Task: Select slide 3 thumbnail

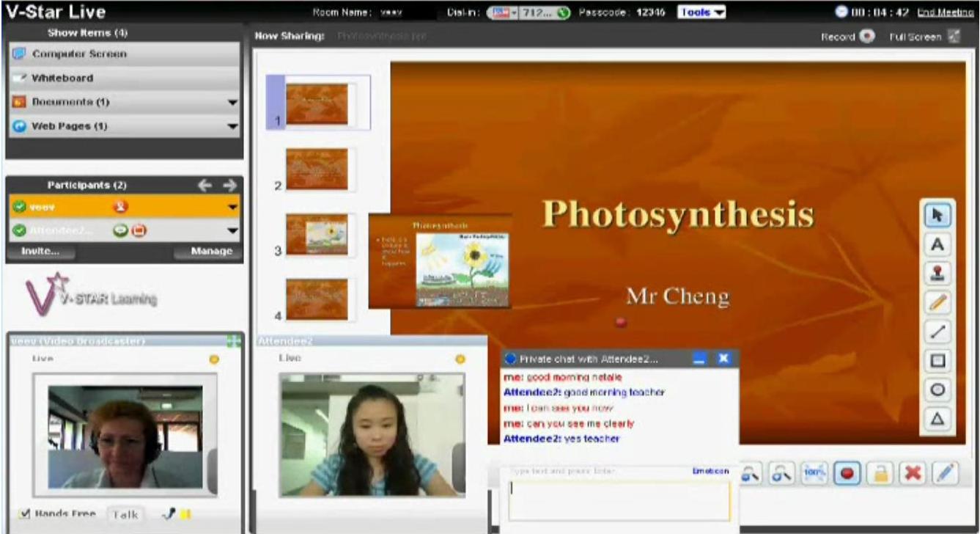Action: 317,234
